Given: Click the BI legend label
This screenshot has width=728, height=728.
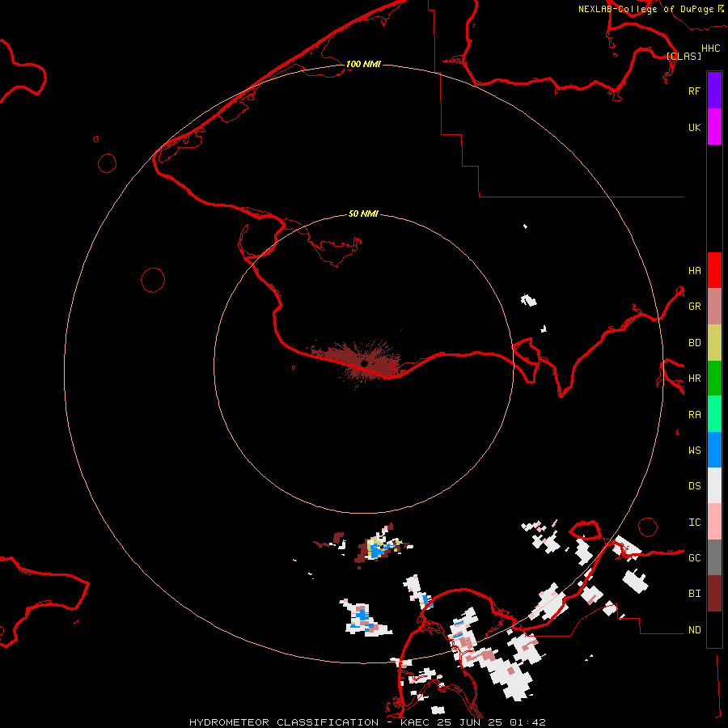Looking at the screenshot, I should click(x=694, y=594).
